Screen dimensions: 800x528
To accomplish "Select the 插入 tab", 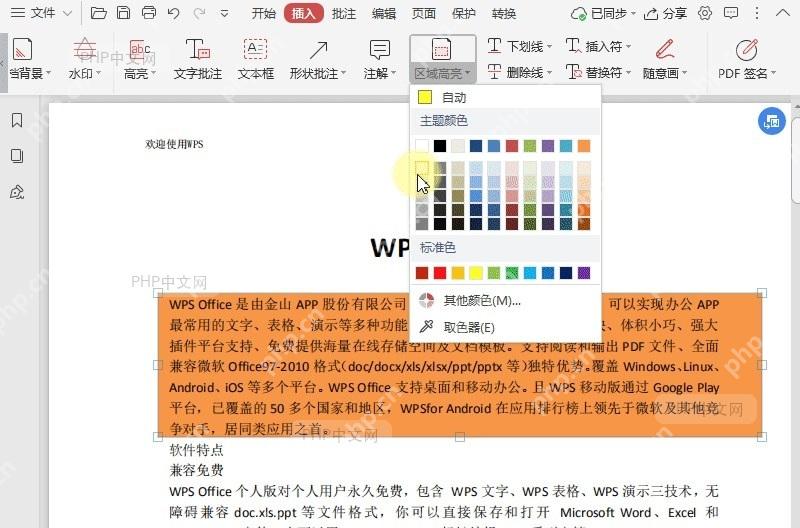I will [x=304, y=13].
